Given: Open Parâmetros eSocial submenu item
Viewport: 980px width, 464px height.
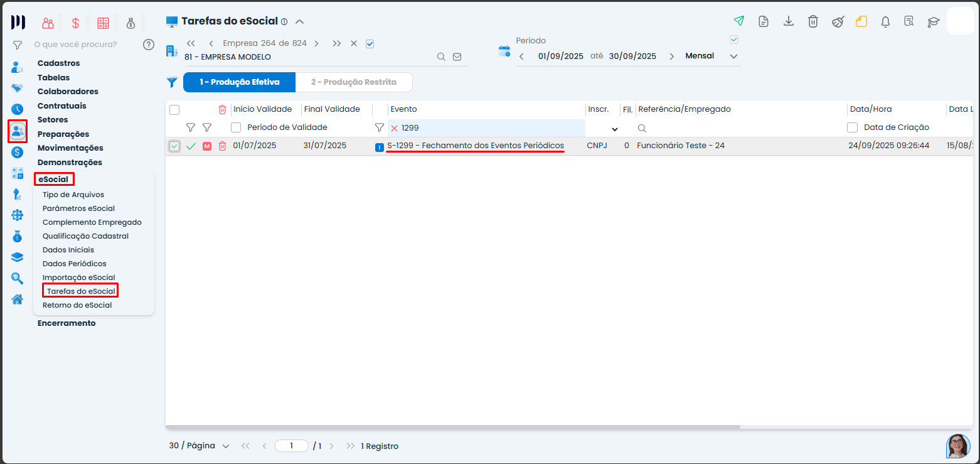Looking at the screenshot, I should point(78,208).
